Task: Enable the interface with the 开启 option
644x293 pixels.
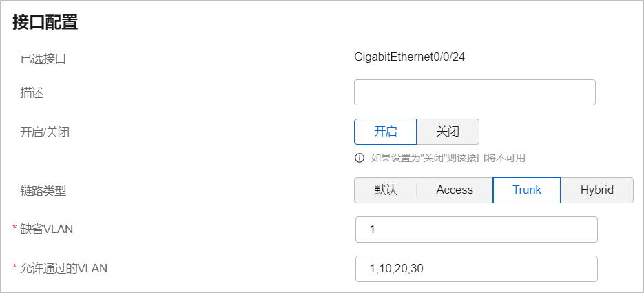Action: [385, 132]
